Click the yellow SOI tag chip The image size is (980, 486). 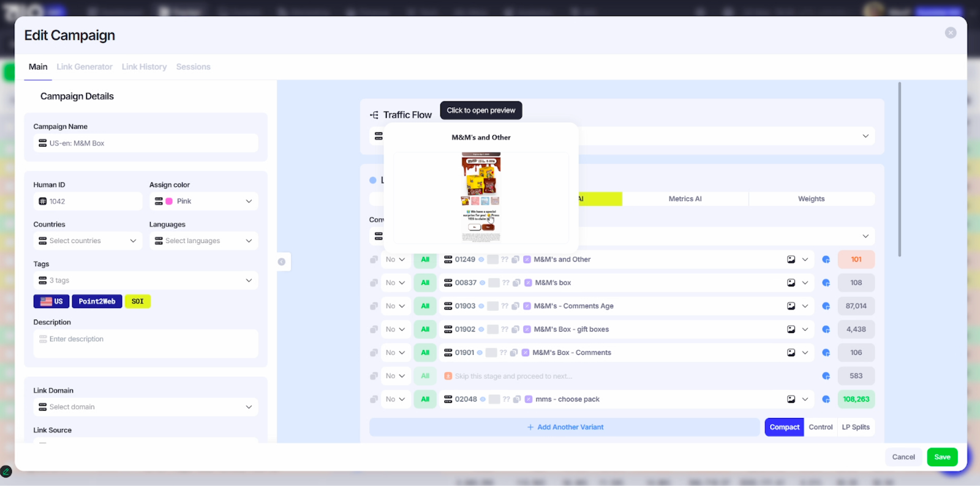[138, 301]
